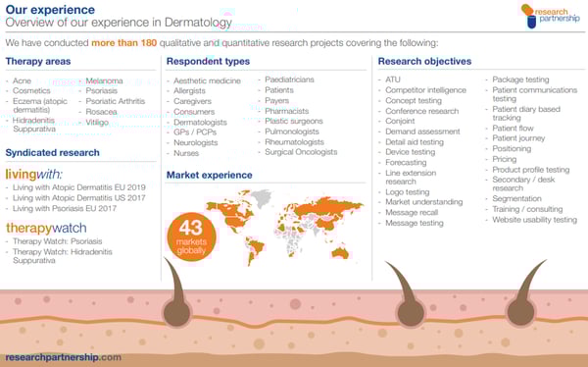Click the livingwith: logo
Screen dimensions: 588x367
click(33, 175)
